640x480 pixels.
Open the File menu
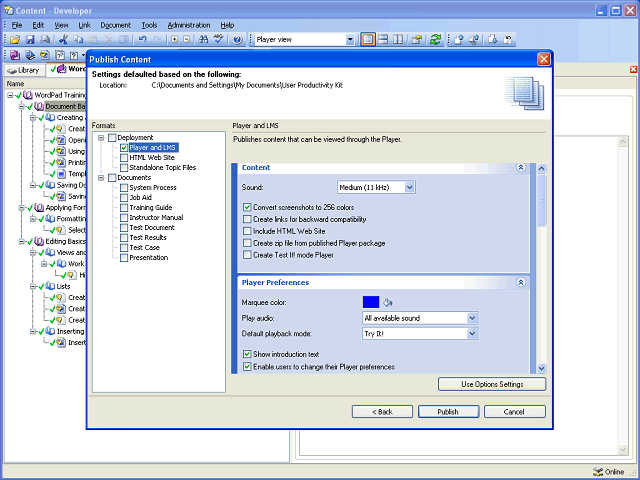pos(17,25)
